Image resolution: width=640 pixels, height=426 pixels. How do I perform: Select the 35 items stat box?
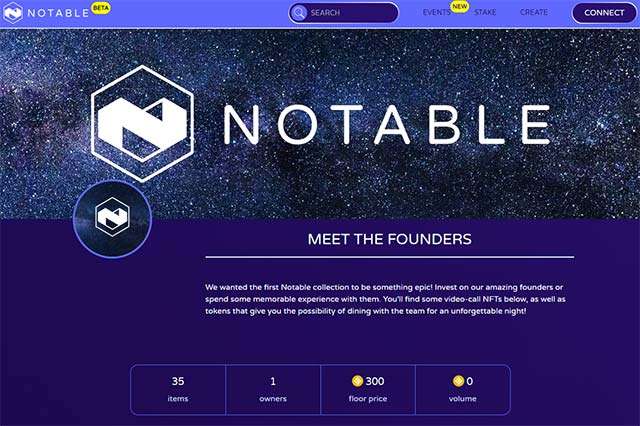pyautogui.click(x=178, y=389)
